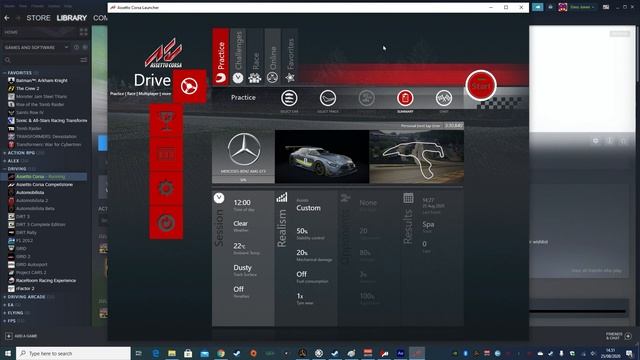Switch to the Challenges tab
The image size is (640, 360).
click(238, 57)
